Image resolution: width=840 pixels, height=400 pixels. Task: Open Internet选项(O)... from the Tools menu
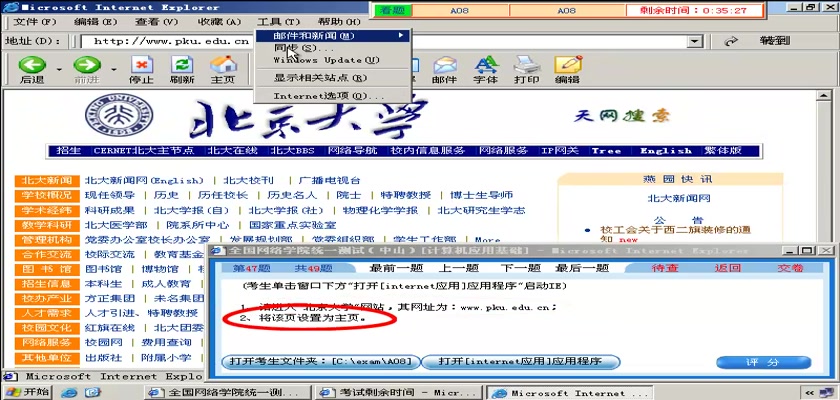pyautogui.click(x=333, y=96)
